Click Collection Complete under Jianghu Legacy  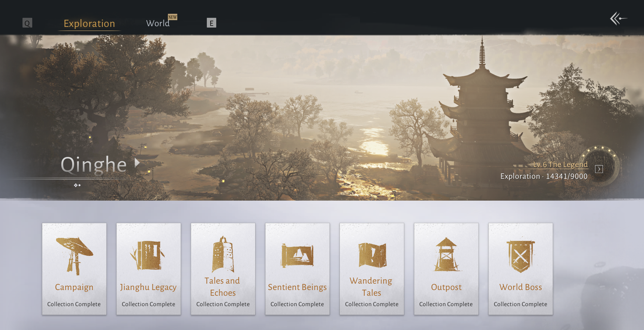point(148,304)
